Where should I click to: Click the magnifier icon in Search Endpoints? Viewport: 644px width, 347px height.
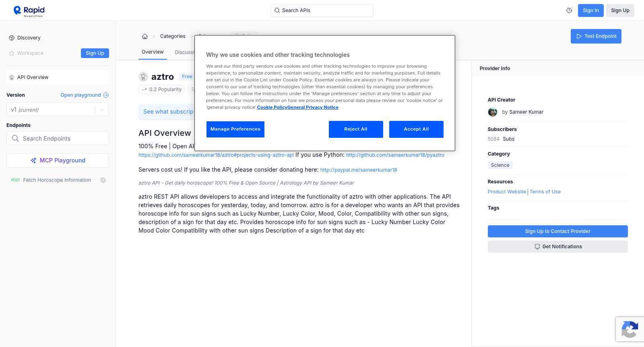15,138
